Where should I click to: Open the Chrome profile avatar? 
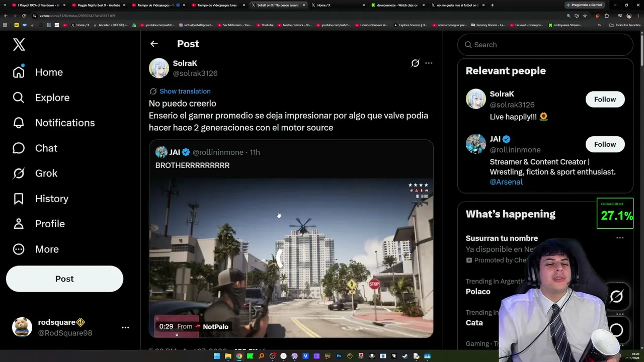629,16
